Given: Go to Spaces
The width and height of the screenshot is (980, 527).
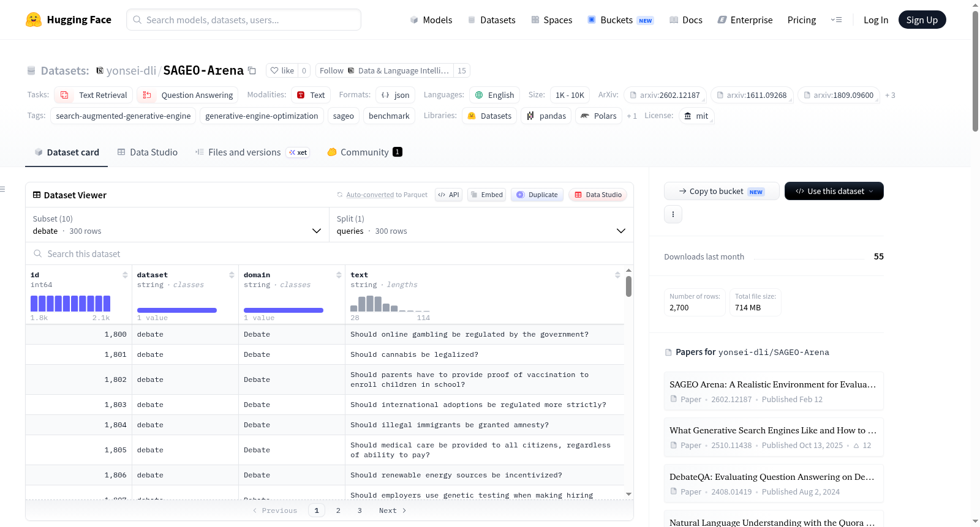Looking at the screenshot, I should (552, 20).
